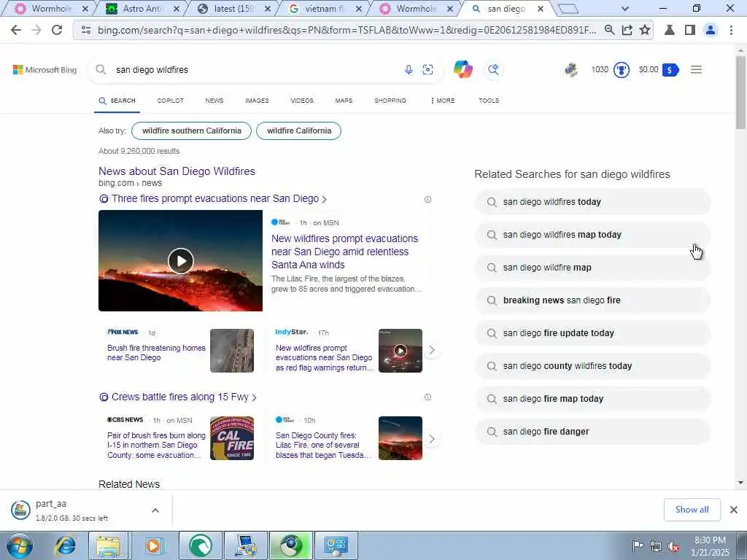Switch to the COPILOT tab
747x560 pixels.
click(170, 101)
